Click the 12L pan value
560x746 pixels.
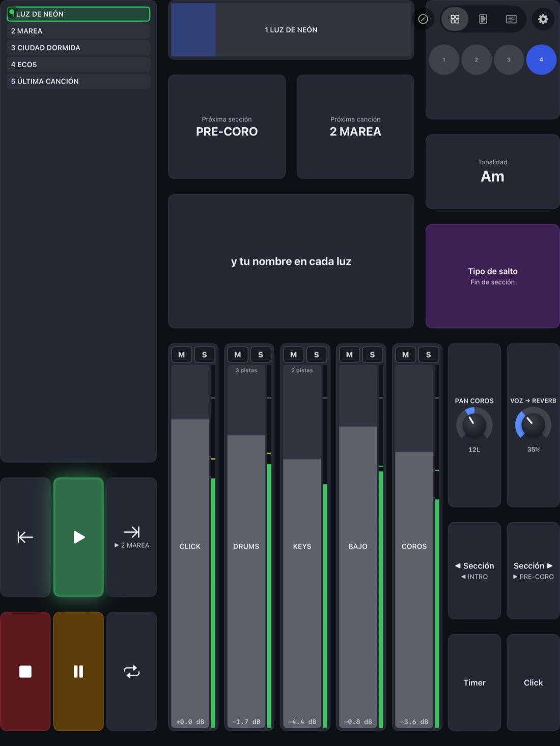[x=474, y=450]
